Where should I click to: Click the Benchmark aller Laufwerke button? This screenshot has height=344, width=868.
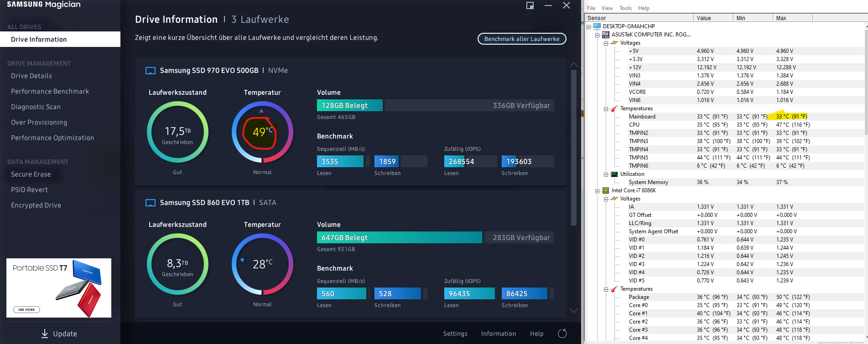point(522,39)
